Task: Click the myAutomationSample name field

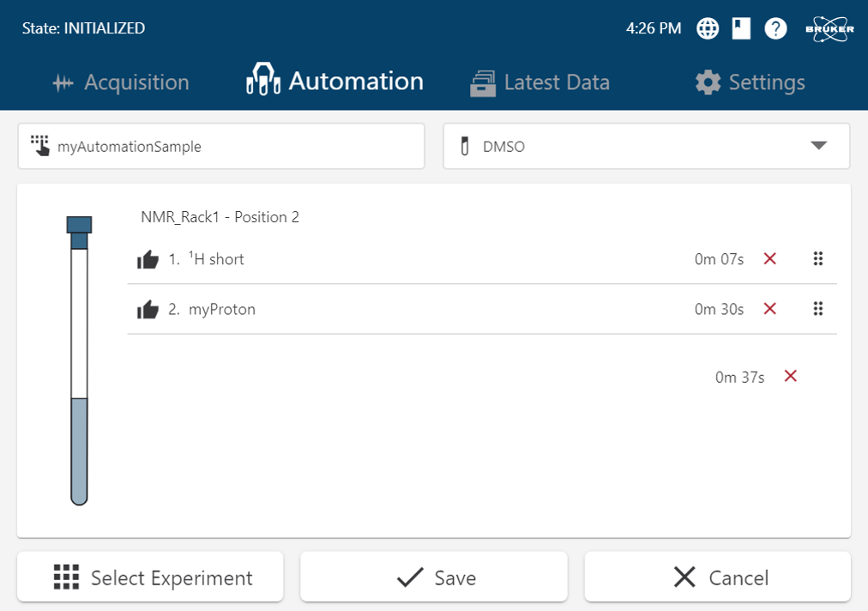Action: click(x=220, y=146)
